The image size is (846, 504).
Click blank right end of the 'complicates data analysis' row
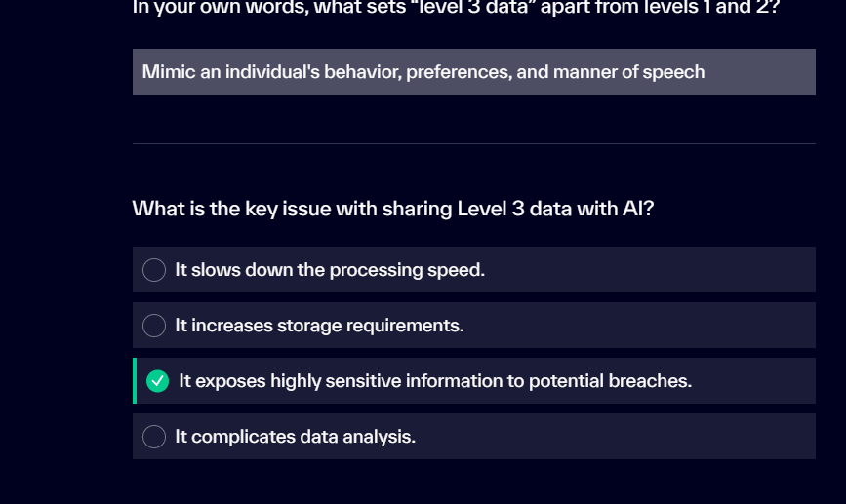click(615, 437)
